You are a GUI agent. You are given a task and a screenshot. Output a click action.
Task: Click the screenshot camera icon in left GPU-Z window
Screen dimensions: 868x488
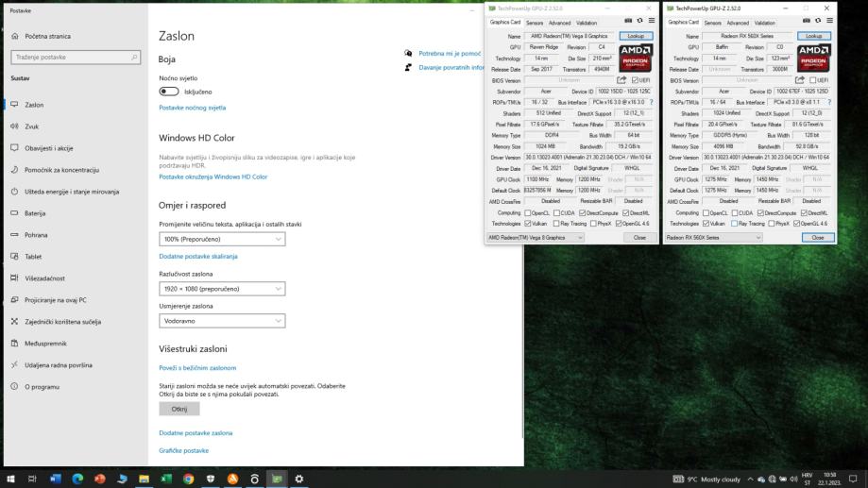click(x=628, y=22)
